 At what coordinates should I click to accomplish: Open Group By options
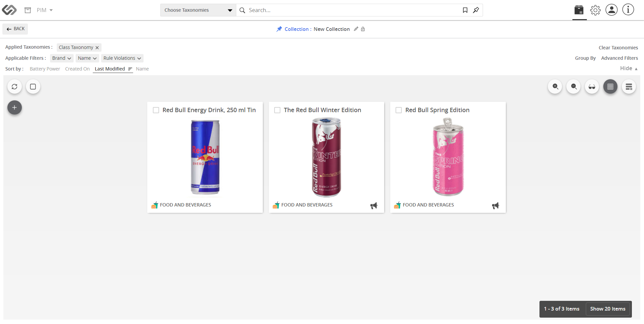point(585,58)
